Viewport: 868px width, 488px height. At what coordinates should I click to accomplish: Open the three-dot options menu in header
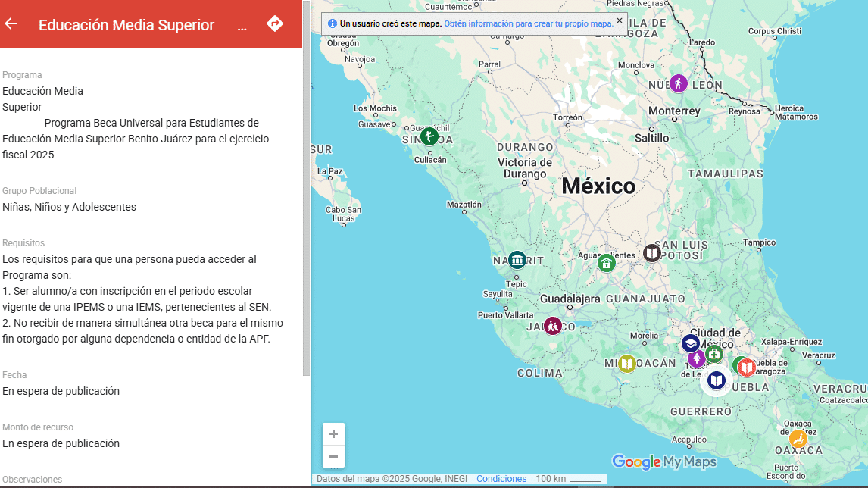click(x=242, y=26)
